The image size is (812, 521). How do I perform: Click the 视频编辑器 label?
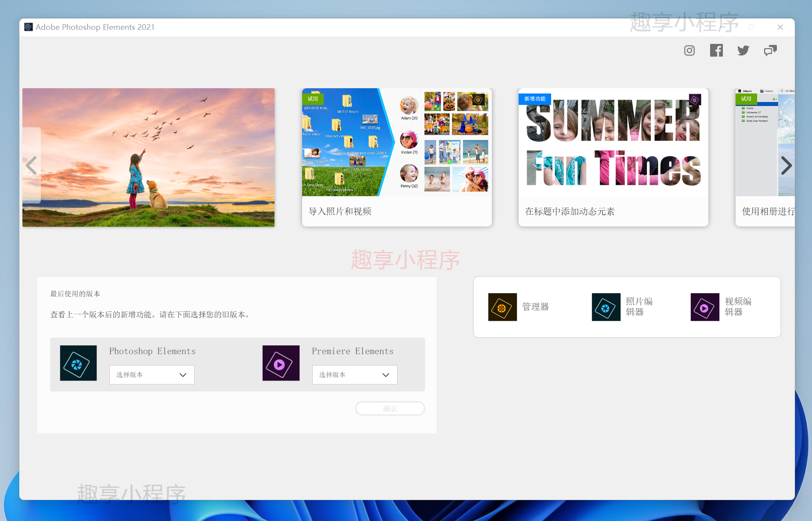[x=738, y=307]
